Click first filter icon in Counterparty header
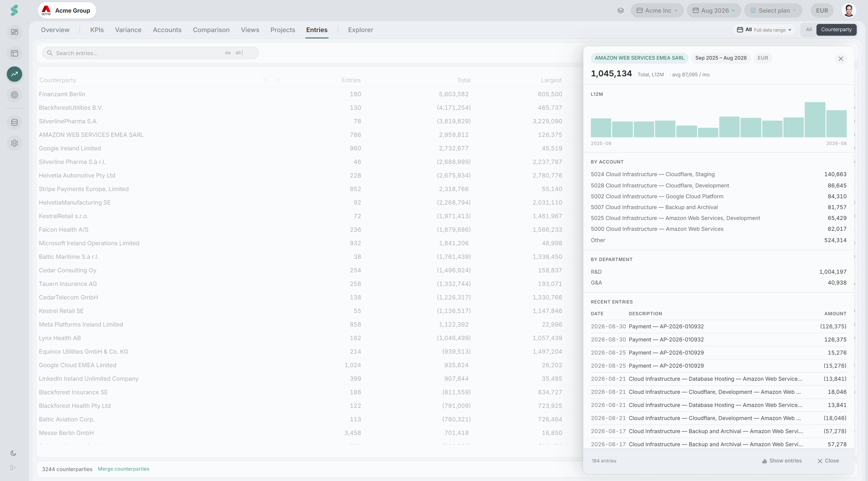This screenshot has width=868, height=481. point(265,80)
